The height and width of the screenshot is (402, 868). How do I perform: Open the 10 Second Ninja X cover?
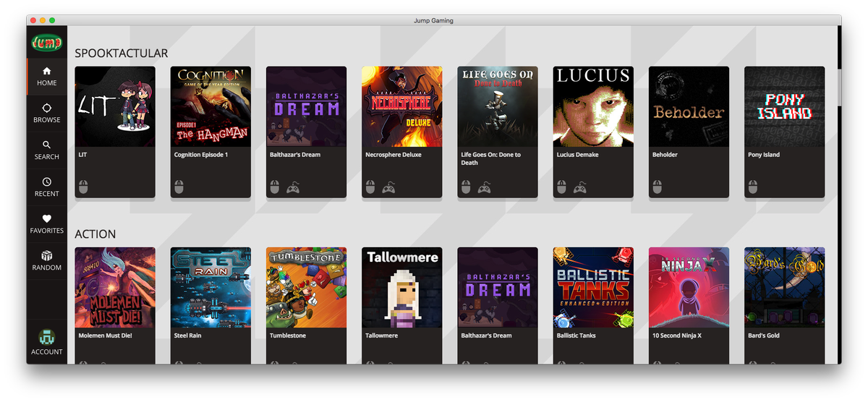click(689, 288)
